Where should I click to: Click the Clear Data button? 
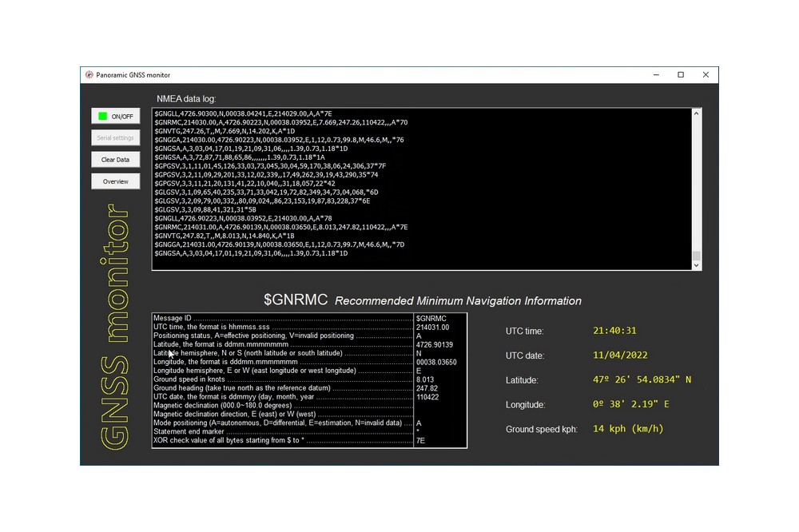click(116, 160)
